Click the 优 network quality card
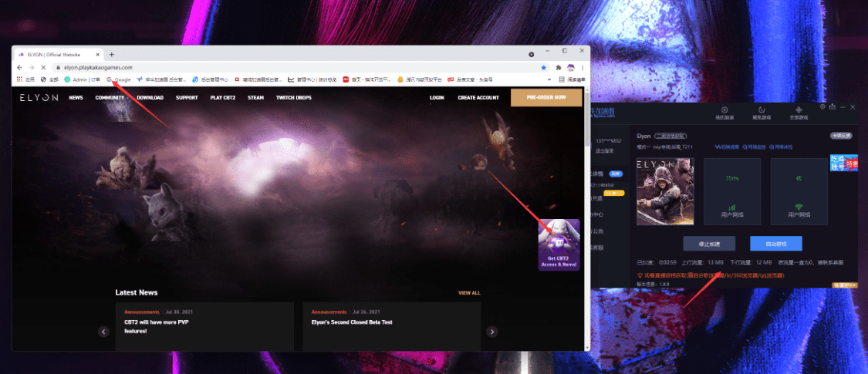Image resolution: width=868 pixels, height=374 pixels. point(799,191)
